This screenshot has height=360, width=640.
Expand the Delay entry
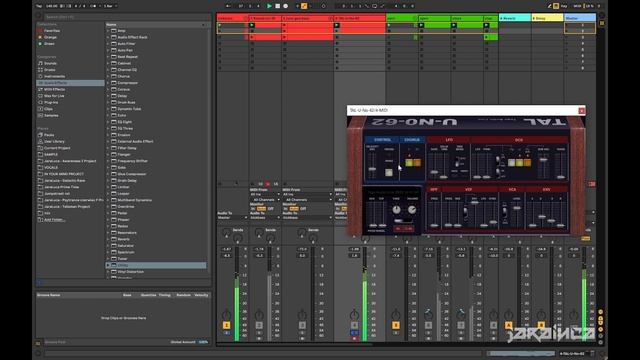[x=108, y=96]
